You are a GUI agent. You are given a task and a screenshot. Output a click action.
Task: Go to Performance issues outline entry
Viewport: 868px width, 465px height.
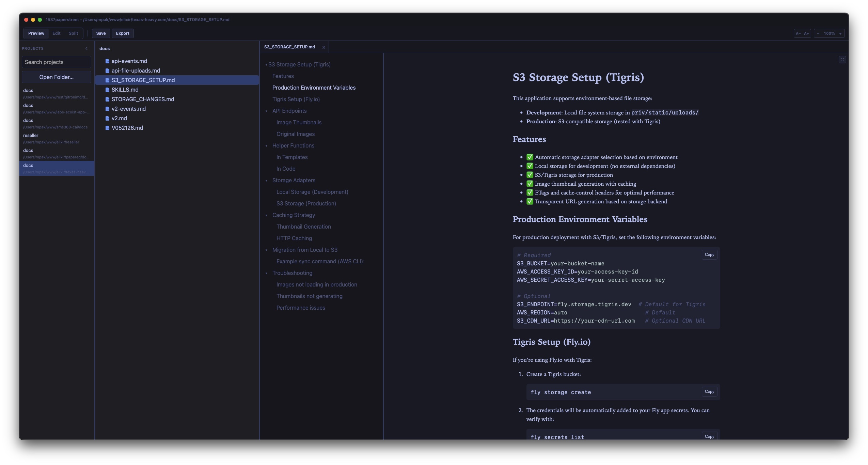tap(301, 308)
